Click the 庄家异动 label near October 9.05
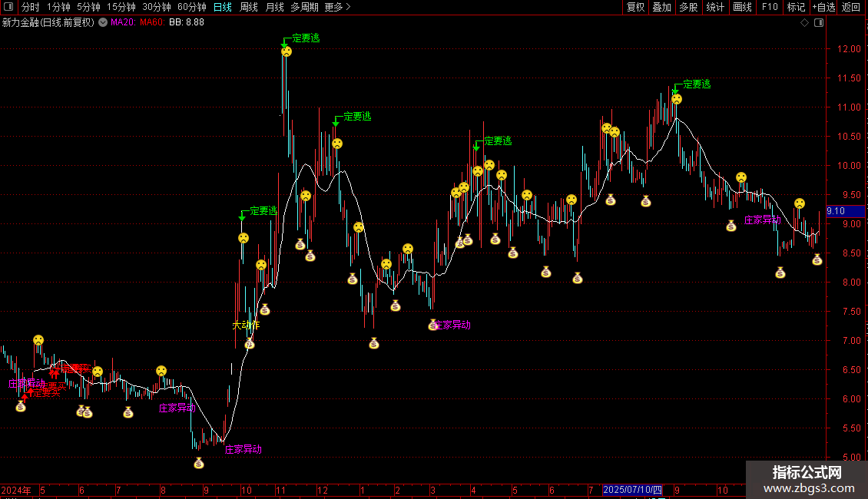This screenshot has width=868, height=499. pos(762,220)
